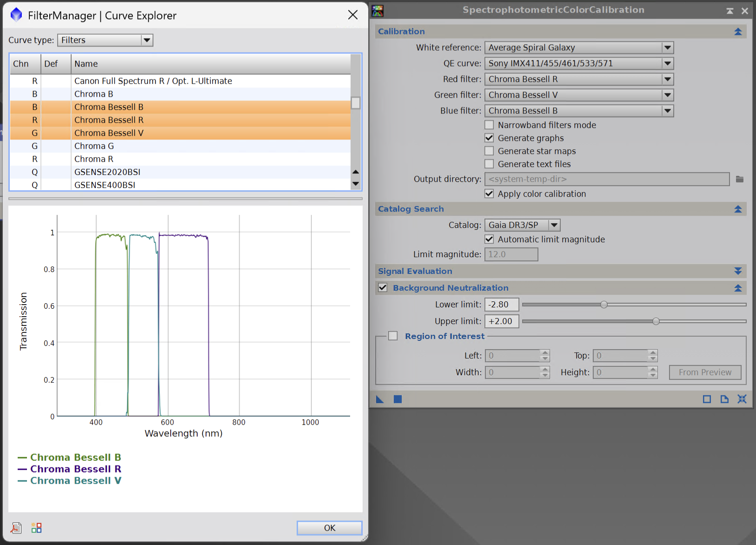Screen dimensions: 756x545
Task: Adjust the Upper limit slider handle
Action: pyautogui.click(x=656, y=321)
